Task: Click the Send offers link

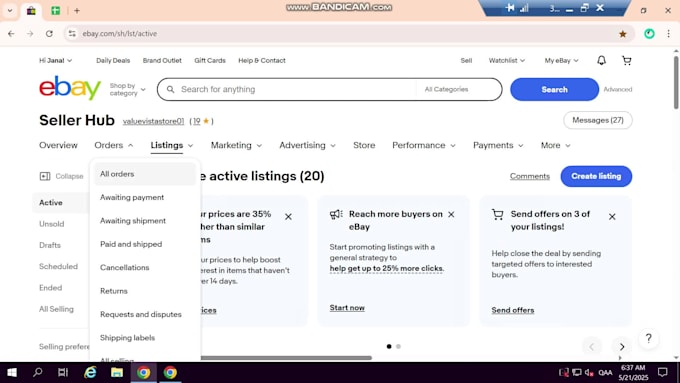Action: 513,310
